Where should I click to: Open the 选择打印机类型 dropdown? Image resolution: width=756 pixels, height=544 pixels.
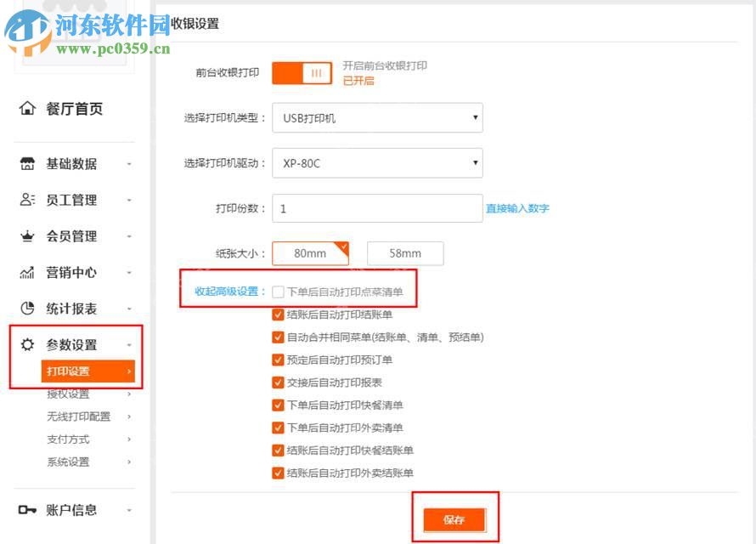[x=377, y=118]
